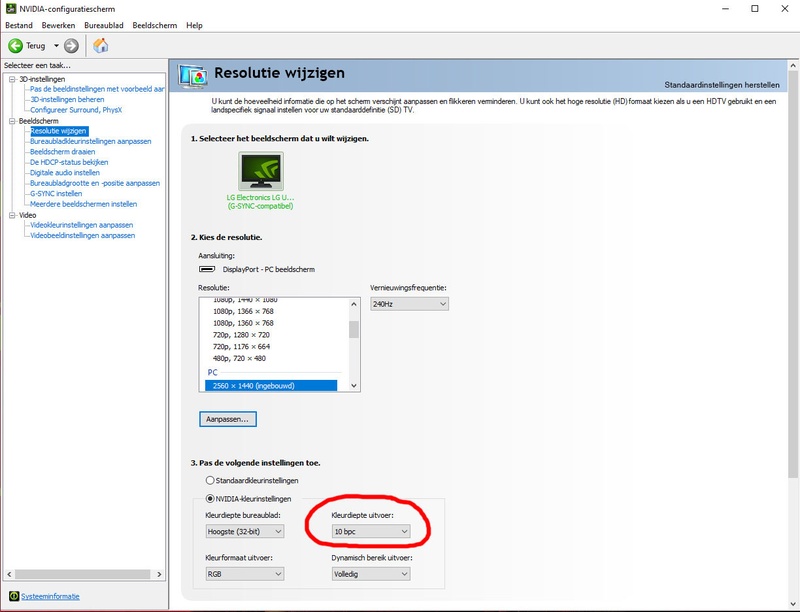This screenshot has width=800, height=612.
Task: Click the main panel vertical scrollbar thumb
Action: click(793, 275)
